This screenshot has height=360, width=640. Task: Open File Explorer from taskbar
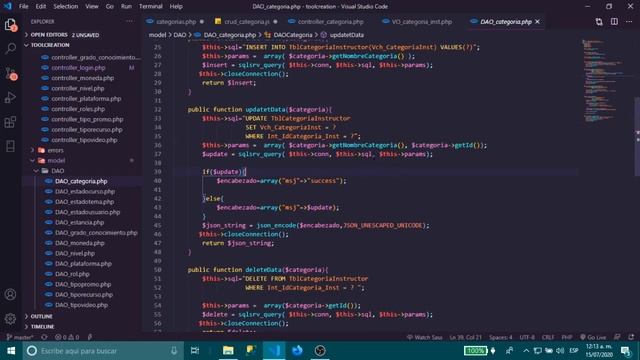pyautogui.click(x=228, y=351)
